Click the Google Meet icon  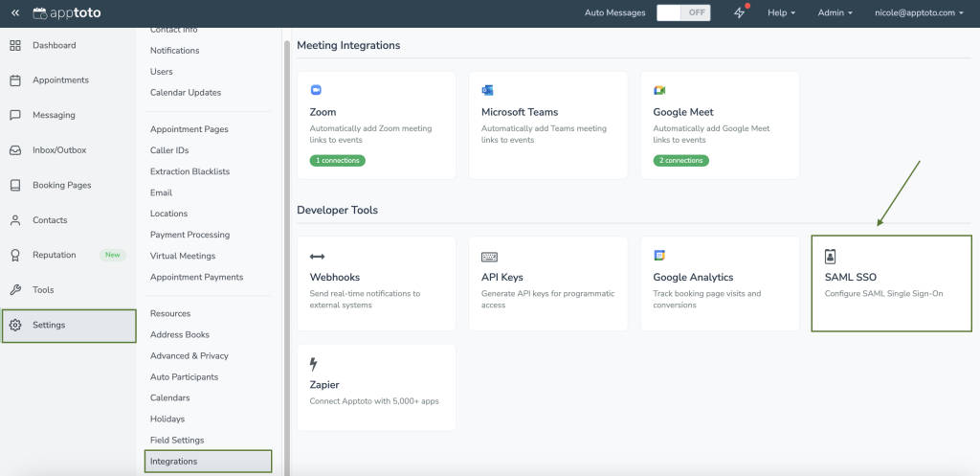point(659,90)
